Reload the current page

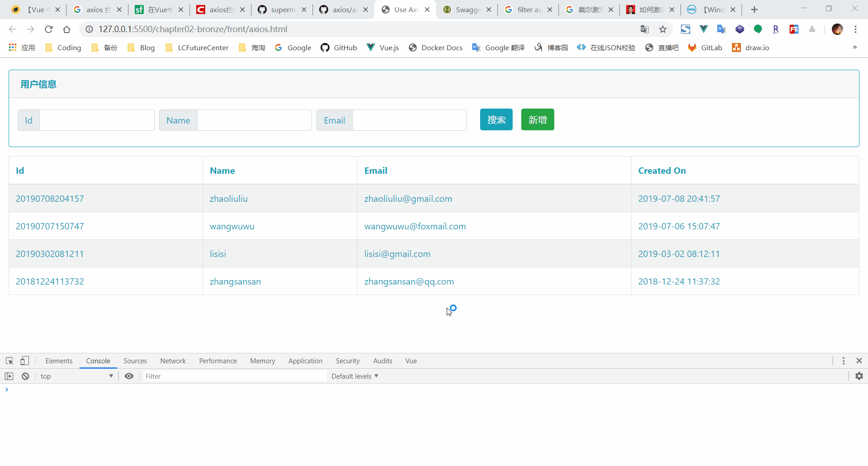click(x=49, y=29)
